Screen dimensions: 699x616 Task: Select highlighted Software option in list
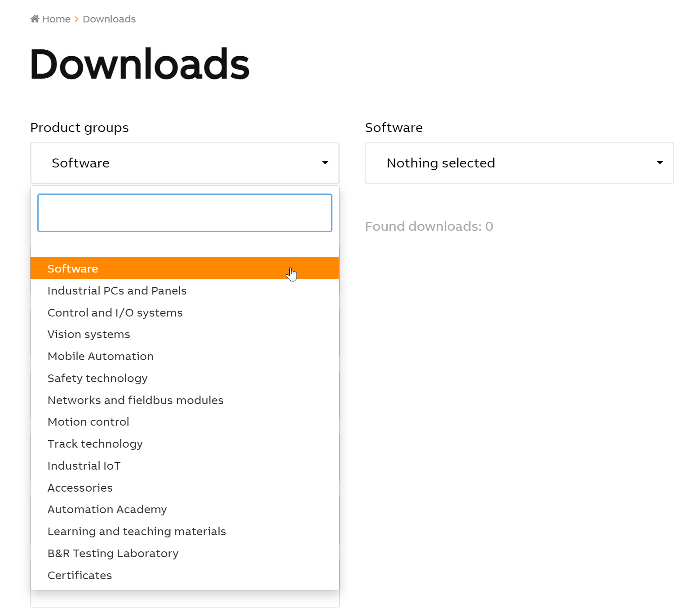(185, 268)
